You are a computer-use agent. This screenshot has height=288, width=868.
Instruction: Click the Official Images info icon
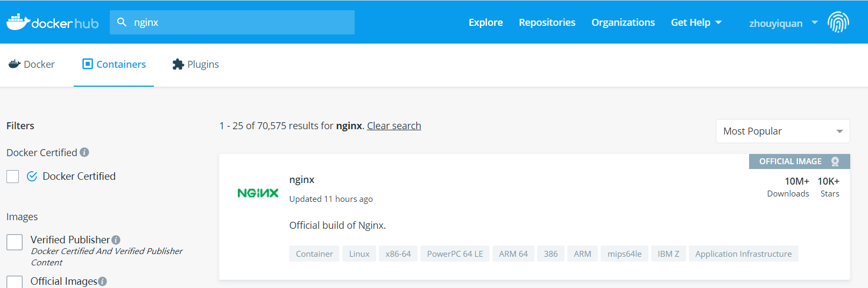[103, 281]
